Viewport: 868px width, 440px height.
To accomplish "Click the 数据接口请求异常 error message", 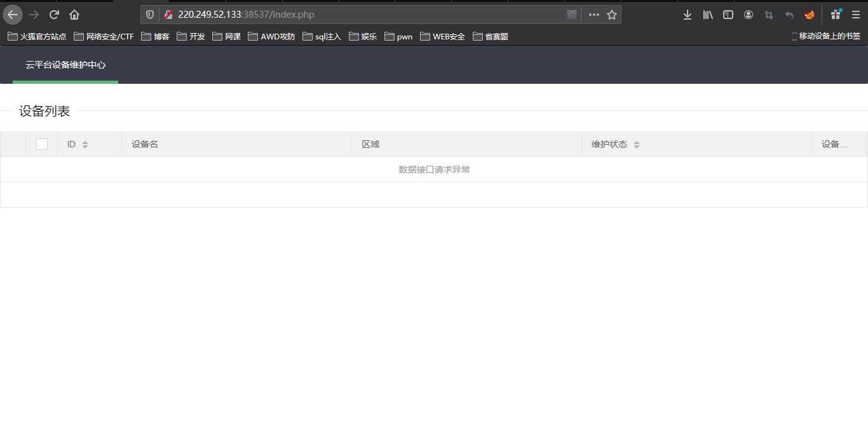I will click(434, 170).
